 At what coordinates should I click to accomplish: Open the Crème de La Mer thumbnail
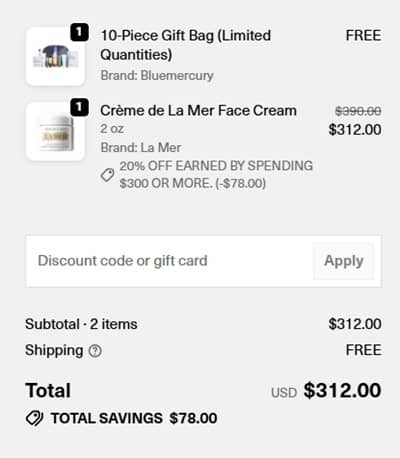pyautogui.click(x=55, y=131)
